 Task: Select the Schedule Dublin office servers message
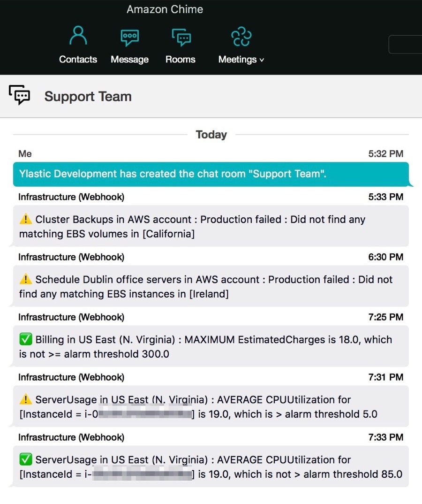(x=211, y=286)
